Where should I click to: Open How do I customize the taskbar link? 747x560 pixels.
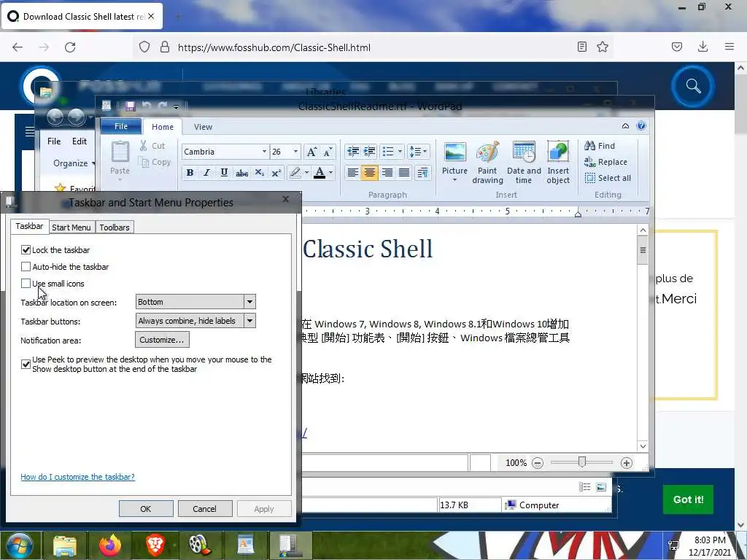pyautogui.click(x=77, y=477)
